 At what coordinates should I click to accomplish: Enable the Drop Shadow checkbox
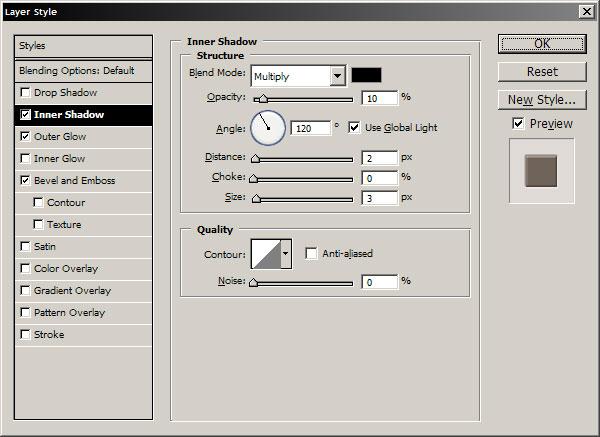point(25,93)
